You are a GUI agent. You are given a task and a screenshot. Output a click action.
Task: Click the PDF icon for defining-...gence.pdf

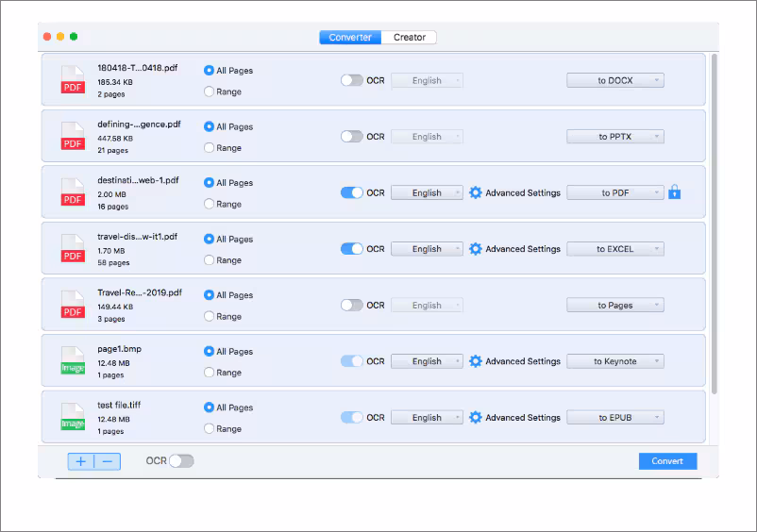(x=73, y=137)
